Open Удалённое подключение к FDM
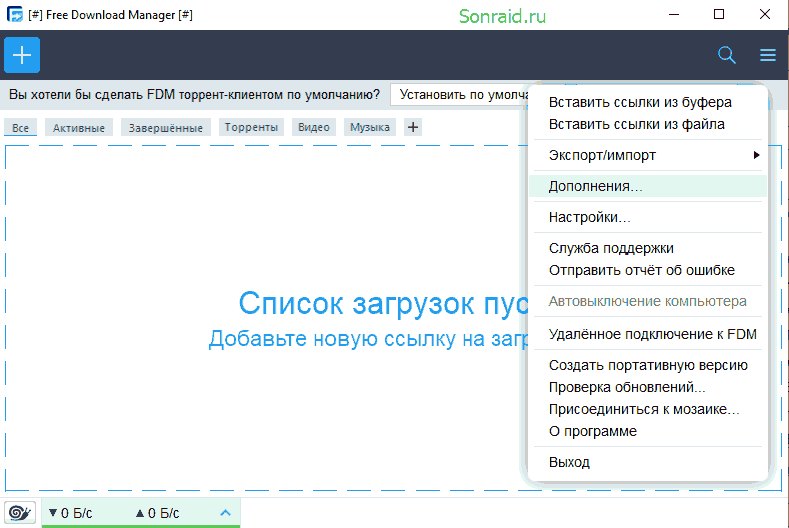This screenshot has width=789, height=528. (x=653, y=334)
